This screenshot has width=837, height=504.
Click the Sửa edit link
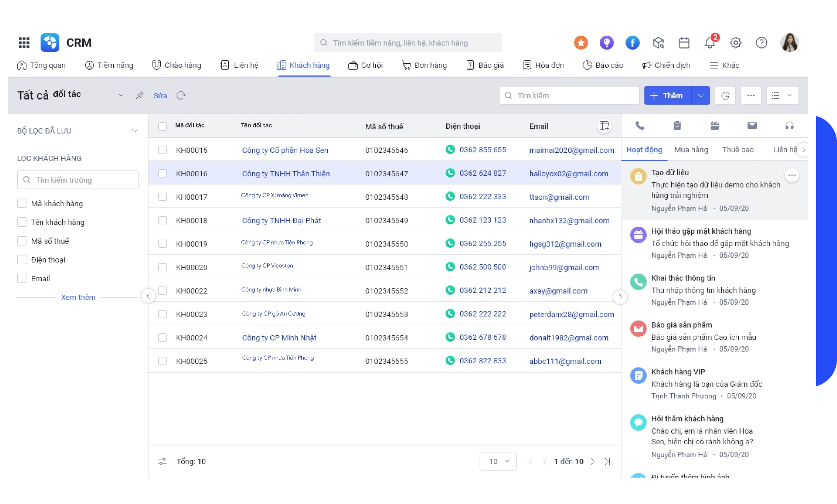[160, 95]
